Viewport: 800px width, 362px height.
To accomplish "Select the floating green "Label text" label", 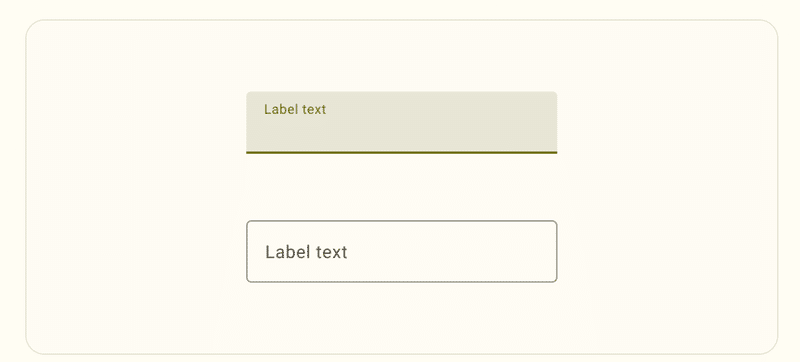I will (295, 110).
